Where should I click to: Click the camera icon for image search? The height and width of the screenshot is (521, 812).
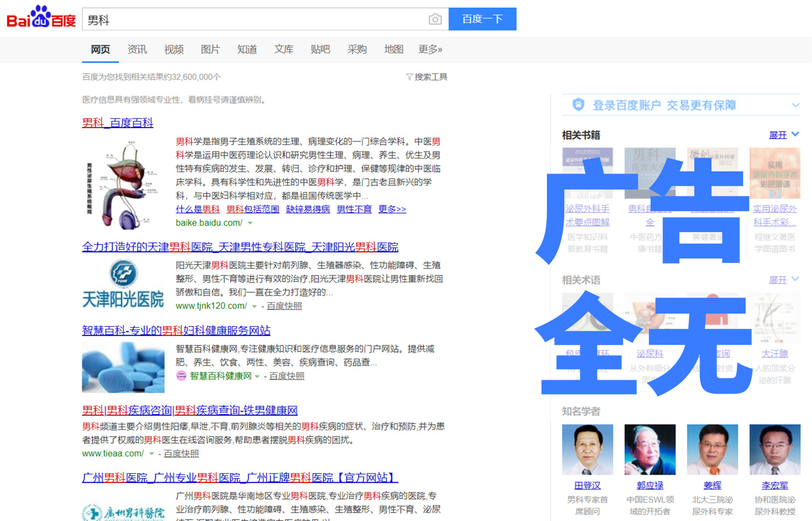click(x=435, y=19)
